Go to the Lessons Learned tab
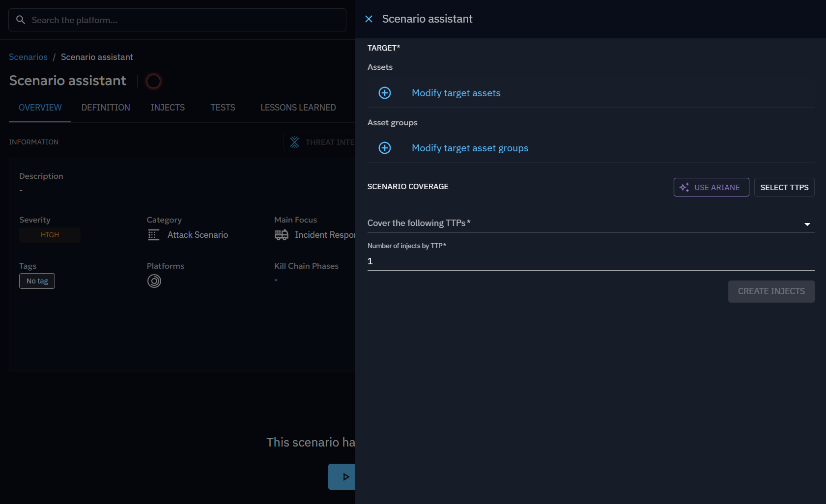This screenshot has height=504, width=826. click(x=298, y=108)
